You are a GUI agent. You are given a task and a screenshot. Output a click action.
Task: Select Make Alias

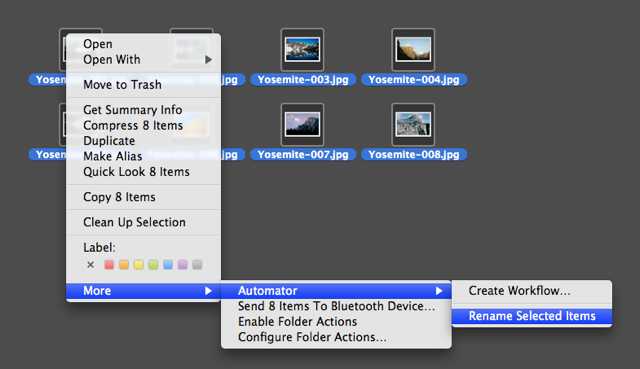(x=143, y=156)
